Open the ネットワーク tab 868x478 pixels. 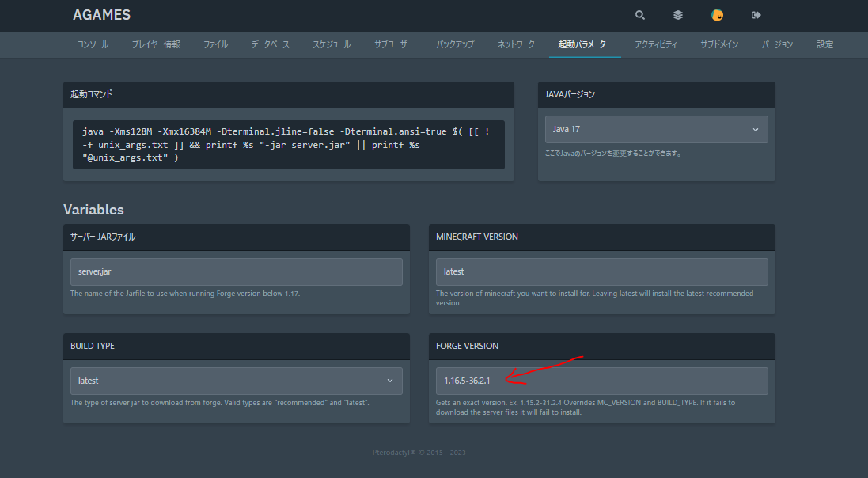[515, 44]
